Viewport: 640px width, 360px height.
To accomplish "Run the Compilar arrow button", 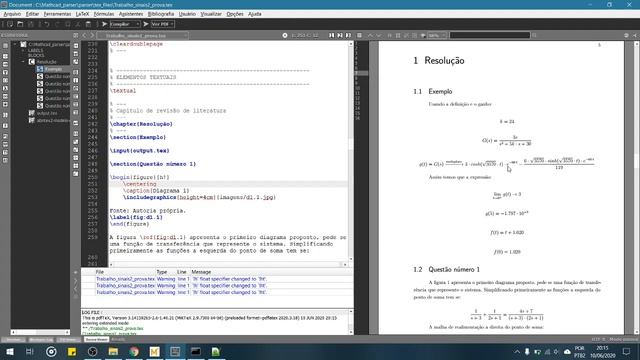I will (x=104, y=24).
